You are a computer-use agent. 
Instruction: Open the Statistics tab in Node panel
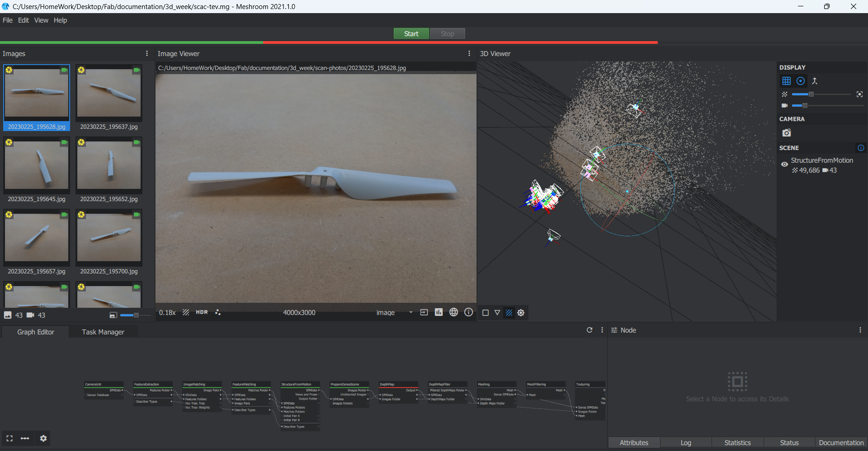coord(737,443)
